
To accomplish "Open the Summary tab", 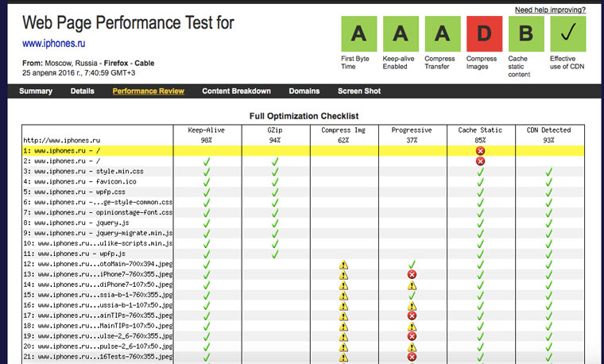I will pyautogui.click(x=36, y=91).
